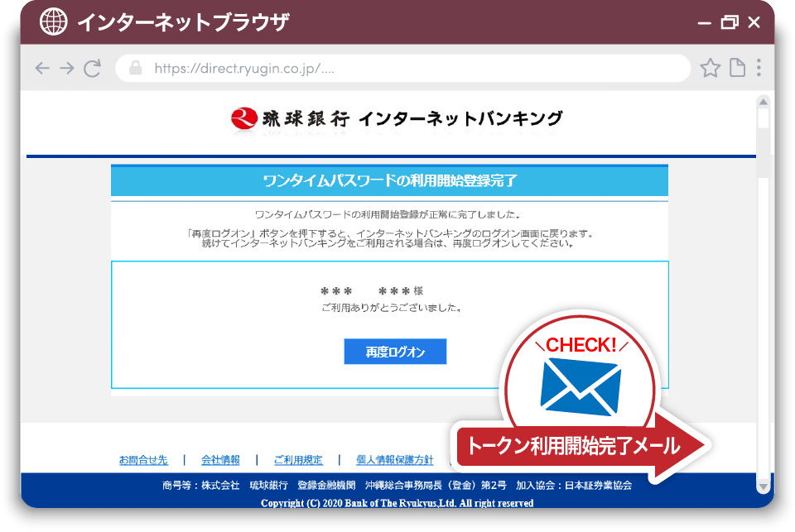Click the Ryukyu Bank red logo

[243, 118]
